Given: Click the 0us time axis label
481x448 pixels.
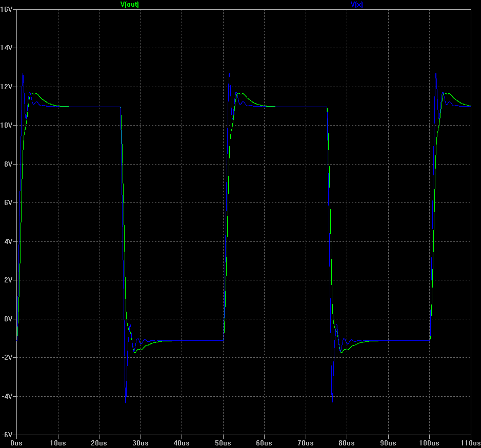Looking at the screenshot, I should point(16,443).
